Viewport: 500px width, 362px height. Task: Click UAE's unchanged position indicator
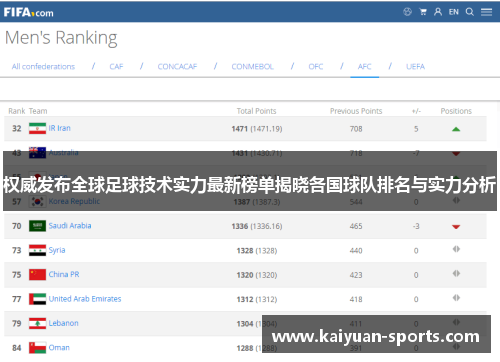(456, 298)
